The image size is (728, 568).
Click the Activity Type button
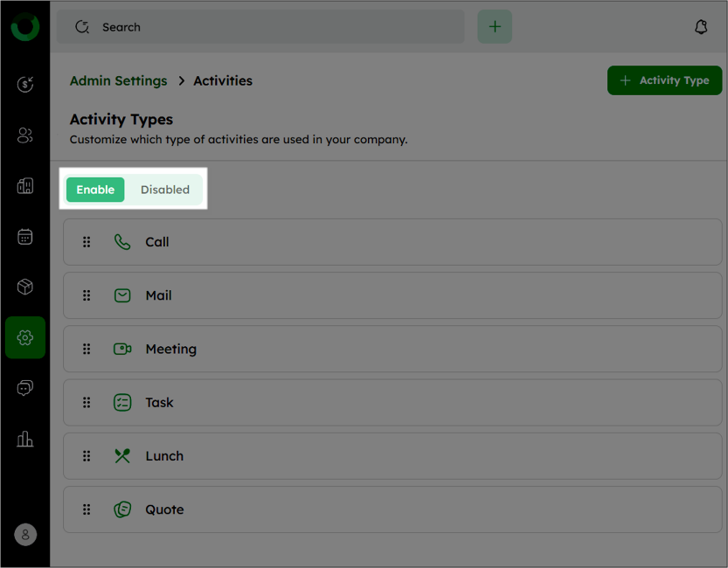pos(664,80)
